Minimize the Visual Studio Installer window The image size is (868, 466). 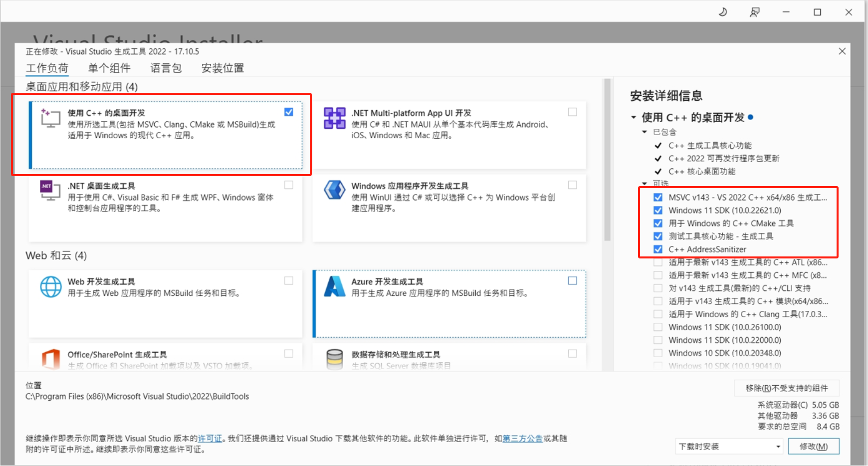pos(786,12)
